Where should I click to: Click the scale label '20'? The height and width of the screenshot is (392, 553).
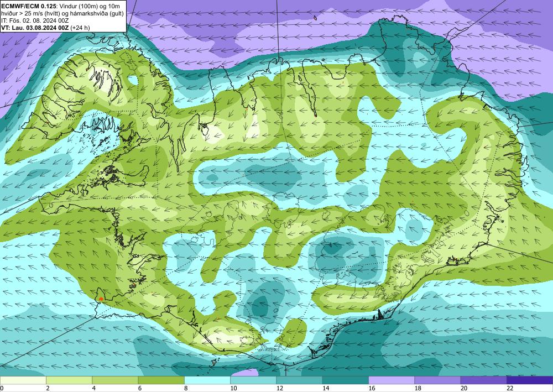(464, 389)
